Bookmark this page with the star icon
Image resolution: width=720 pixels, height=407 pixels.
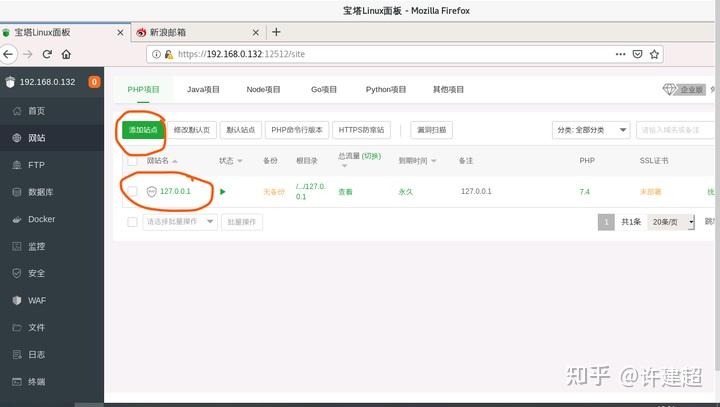[x=654, y=54]
